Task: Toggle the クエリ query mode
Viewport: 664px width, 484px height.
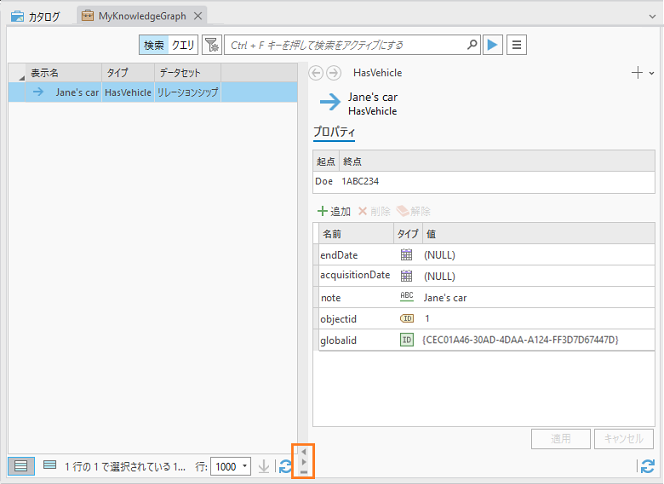Action: pos(183,45)
